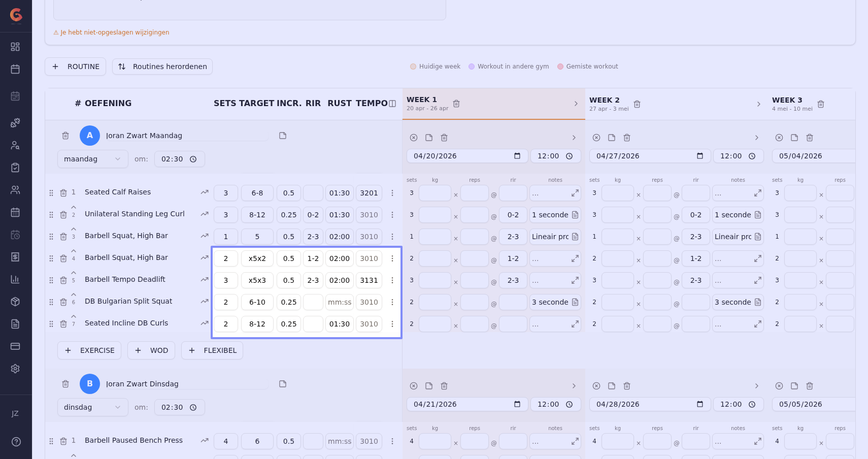Viewport: 868px width, 459px height.
Task: Open the JZ user profile avatar
Action: (x=15, y=414)
